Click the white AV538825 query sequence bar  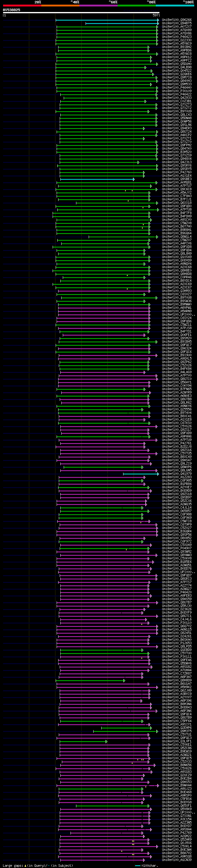point(81,12)
